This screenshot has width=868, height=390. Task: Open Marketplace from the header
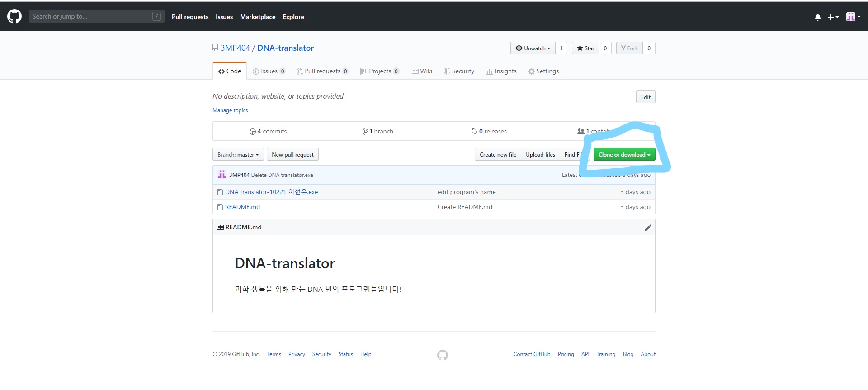(x=258, y=17)
